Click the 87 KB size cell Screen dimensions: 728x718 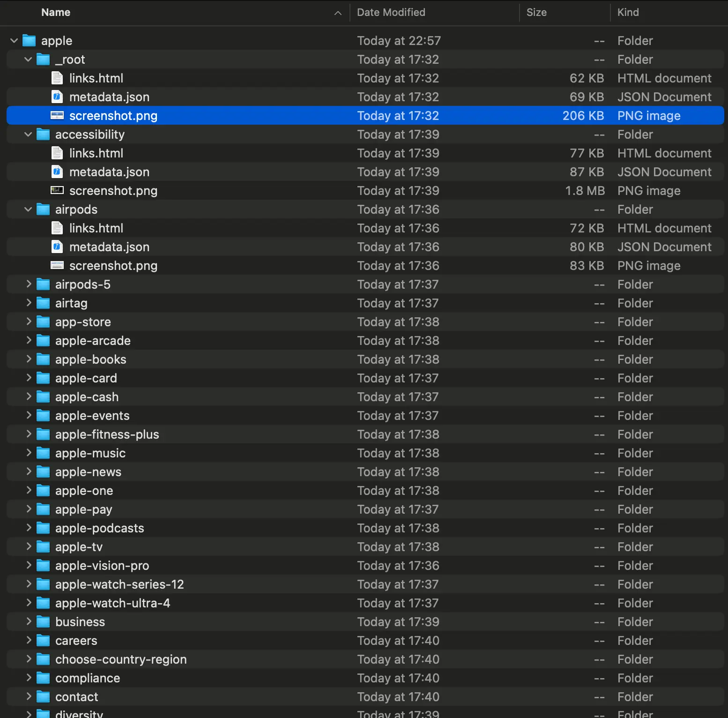pyautogui.click(x=587, y=172)
